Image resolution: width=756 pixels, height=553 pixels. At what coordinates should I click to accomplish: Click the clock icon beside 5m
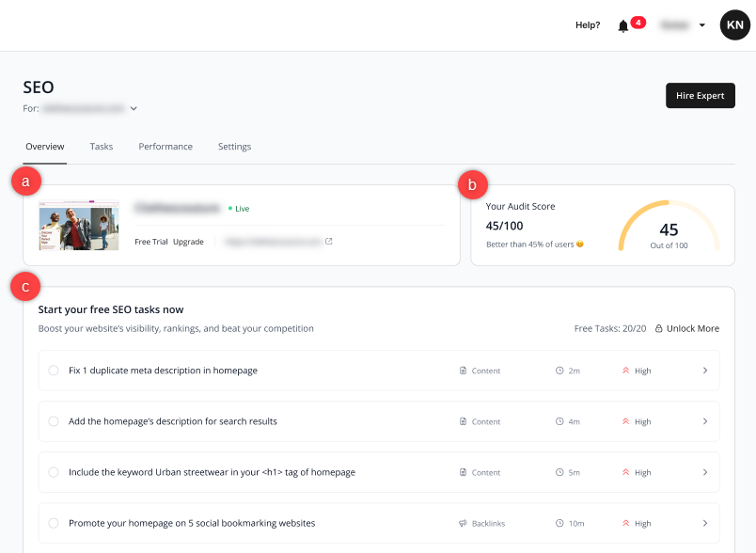[559, 472]
